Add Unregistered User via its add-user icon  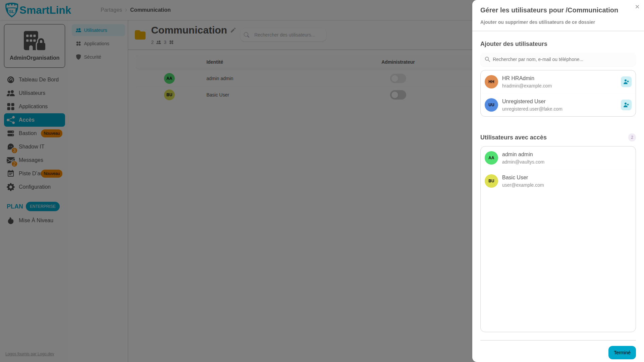tap(626, 105)
